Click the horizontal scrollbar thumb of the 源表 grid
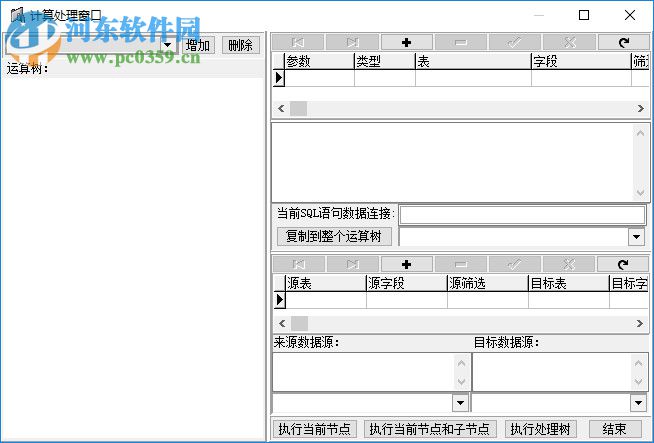654x443 pixels. pyautogui.click(x=299, y=323)
